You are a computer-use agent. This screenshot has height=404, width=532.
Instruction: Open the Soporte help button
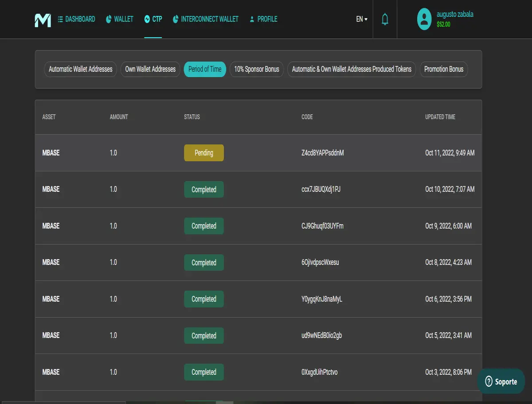pyautogui.click(x=501, y=381)
